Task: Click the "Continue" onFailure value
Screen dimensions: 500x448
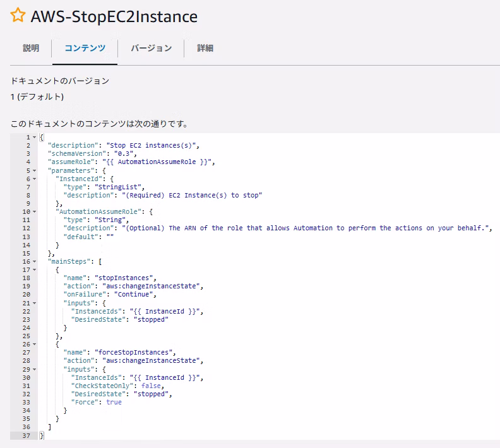Action: click(133, 295)
